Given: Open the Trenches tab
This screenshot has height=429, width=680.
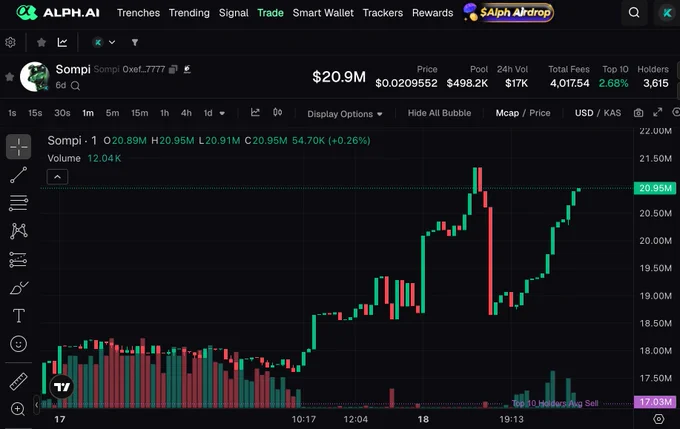Looking at the screenshot, I should pyautogui.click(x=138, y=13).
